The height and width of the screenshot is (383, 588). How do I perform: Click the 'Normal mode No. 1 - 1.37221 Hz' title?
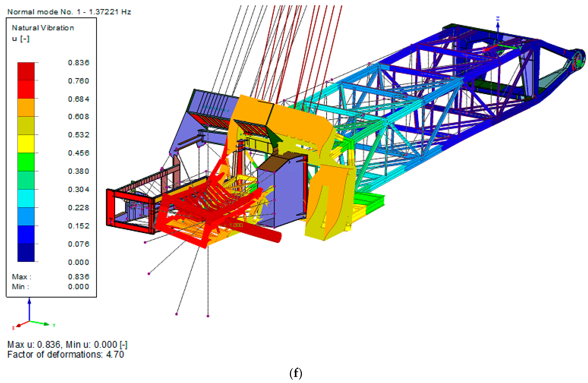tap(69, 12)
